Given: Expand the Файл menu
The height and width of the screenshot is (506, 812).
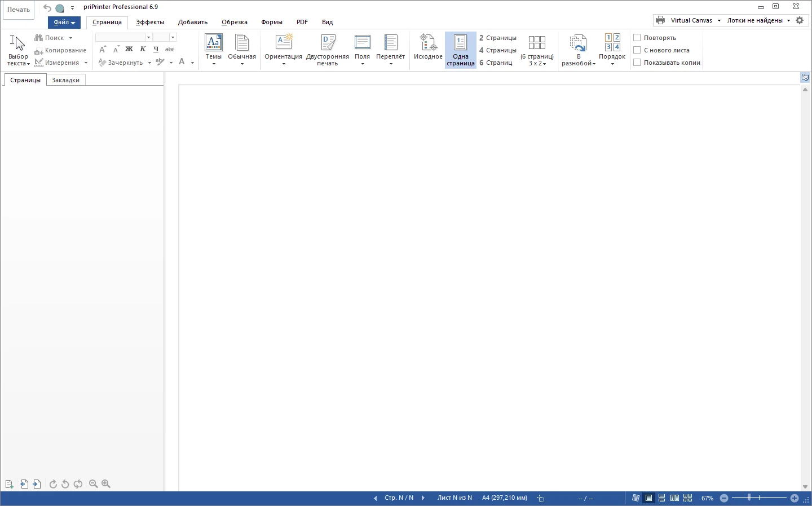Looking at the screenshot, I should (64, 23).
